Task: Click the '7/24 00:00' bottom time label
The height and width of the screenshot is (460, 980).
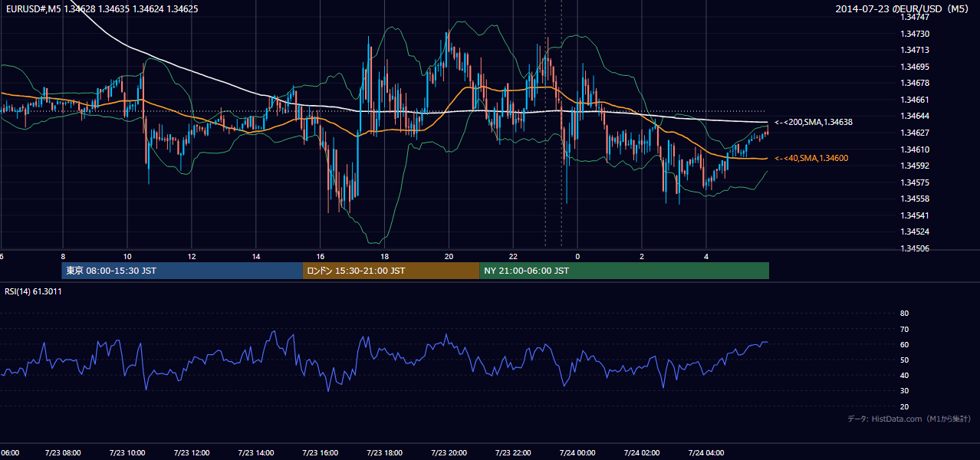Action: point(578,453)
